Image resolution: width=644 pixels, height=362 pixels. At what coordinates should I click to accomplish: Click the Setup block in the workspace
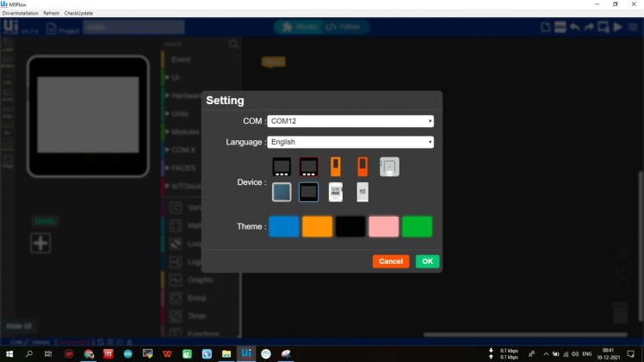coord(274,62)
